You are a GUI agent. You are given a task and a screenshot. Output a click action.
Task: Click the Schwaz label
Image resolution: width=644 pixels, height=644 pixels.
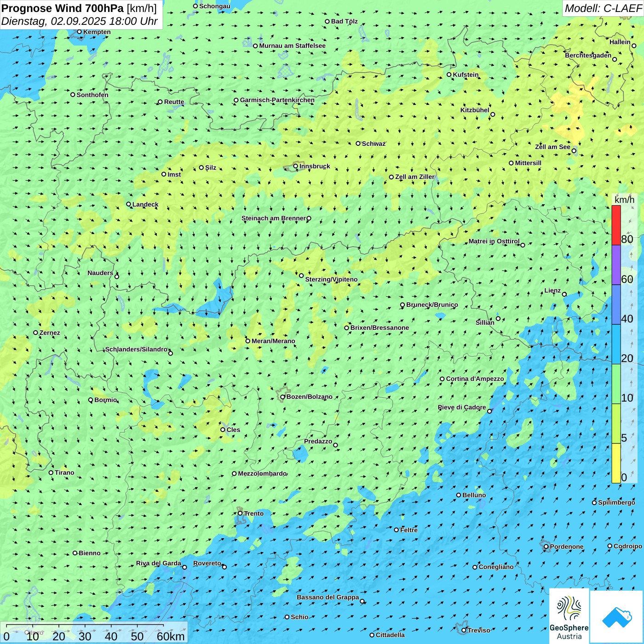[x=374, y=144]
